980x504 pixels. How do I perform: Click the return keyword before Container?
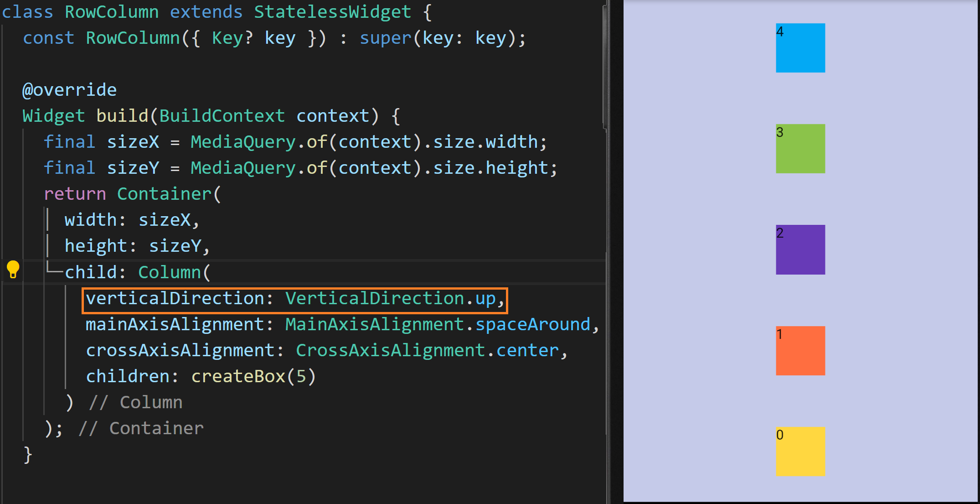click(75, 194)
